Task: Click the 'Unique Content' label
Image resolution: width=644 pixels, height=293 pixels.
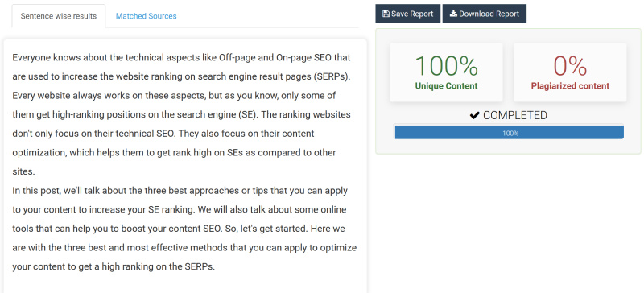Action: [x=447, y=86]
